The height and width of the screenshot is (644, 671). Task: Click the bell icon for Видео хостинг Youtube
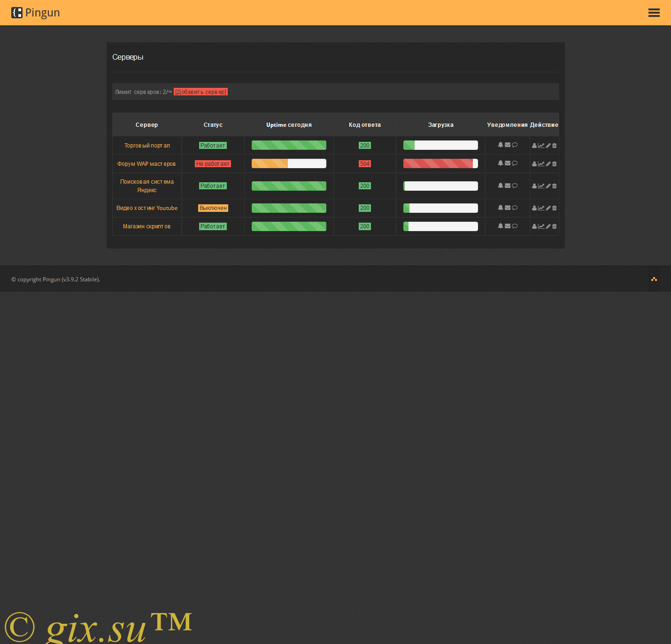[501, 207]
